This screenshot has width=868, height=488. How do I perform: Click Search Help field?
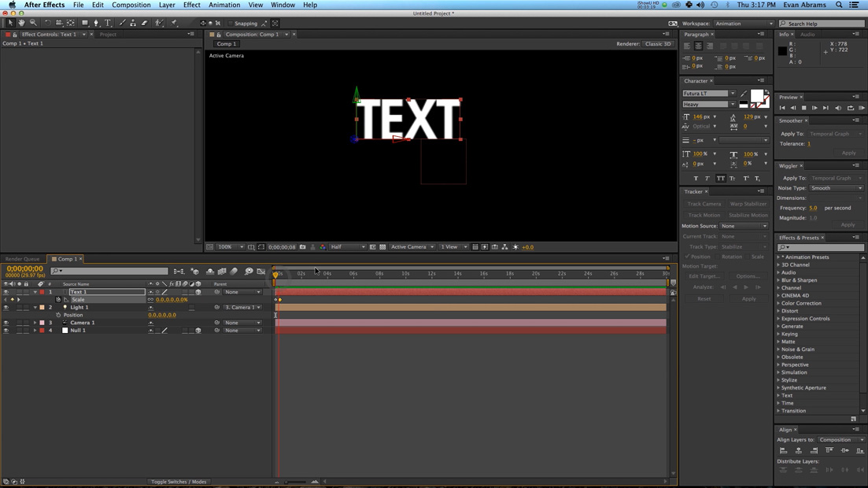click(x=822, y=24)
